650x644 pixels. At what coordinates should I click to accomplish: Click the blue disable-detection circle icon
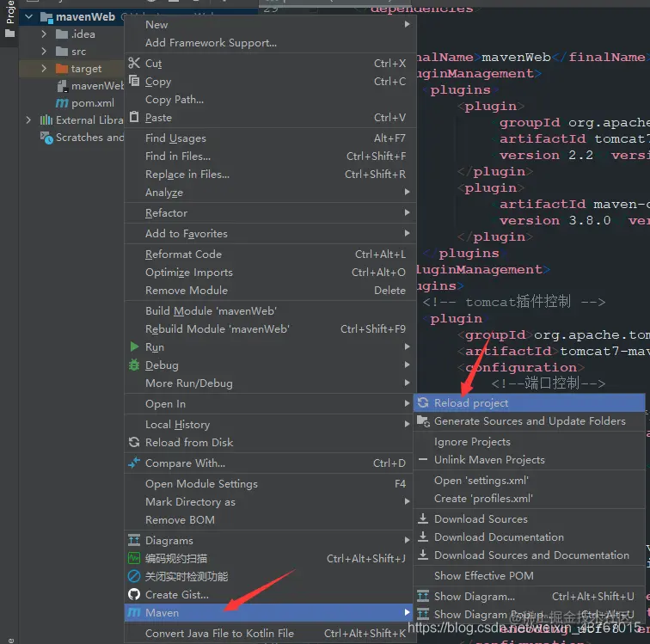pos(134,576)
